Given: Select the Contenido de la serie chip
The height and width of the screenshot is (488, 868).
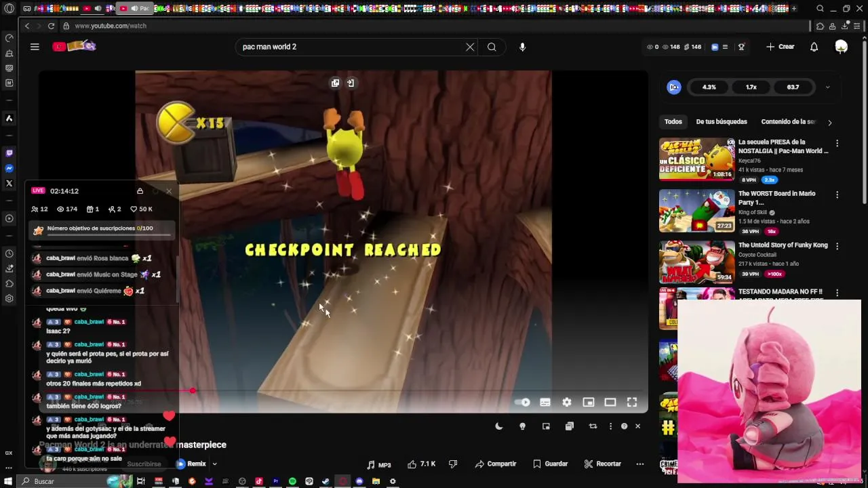Looking at the screenshot, I should point(789,122).
